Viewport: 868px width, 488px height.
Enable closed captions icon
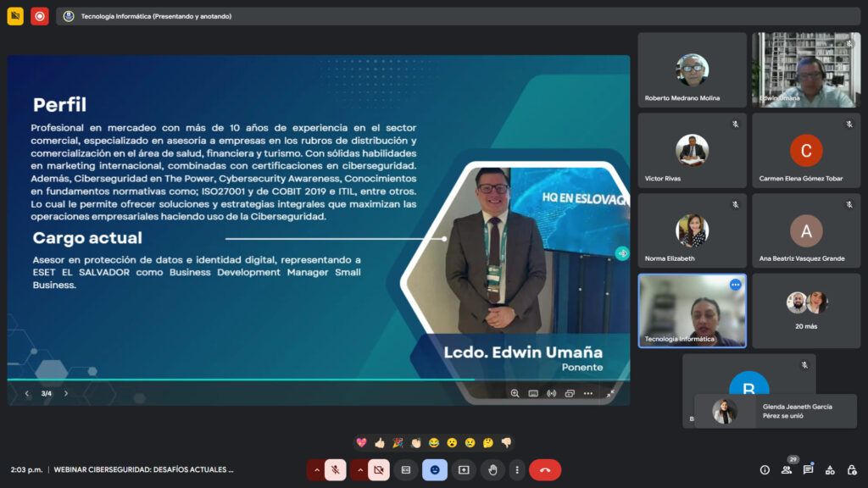pyautogui.click(x=406, y=469)
